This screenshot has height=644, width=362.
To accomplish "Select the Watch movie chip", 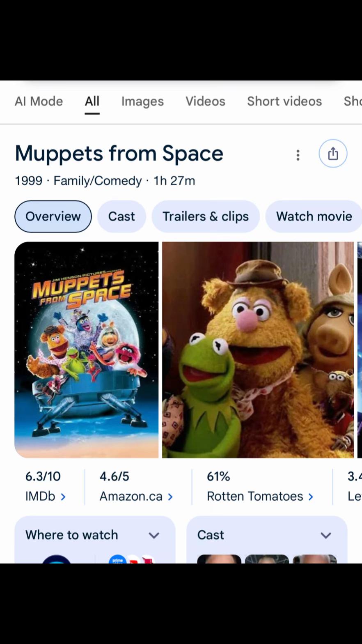I will [314, 216].
